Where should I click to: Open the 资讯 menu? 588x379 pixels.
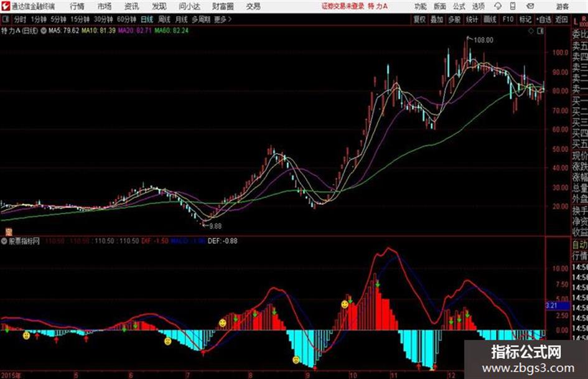(132, 6)
